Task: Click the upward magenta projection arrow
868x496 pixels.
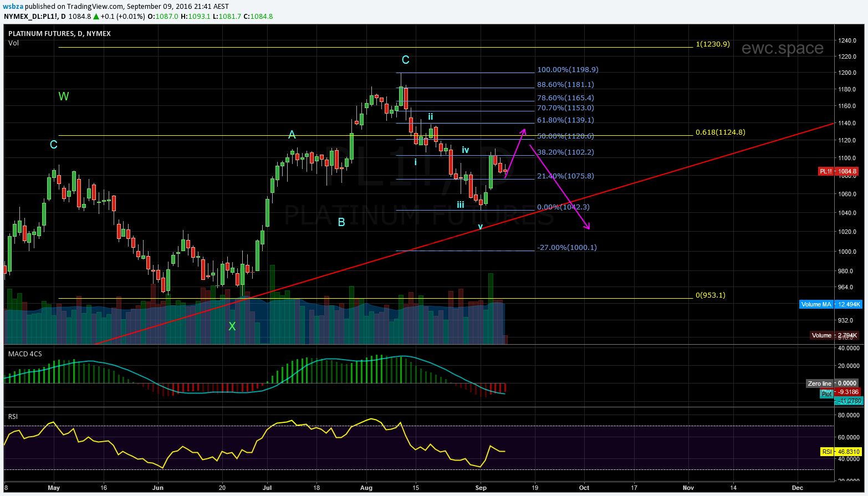Action: point(515,152)
